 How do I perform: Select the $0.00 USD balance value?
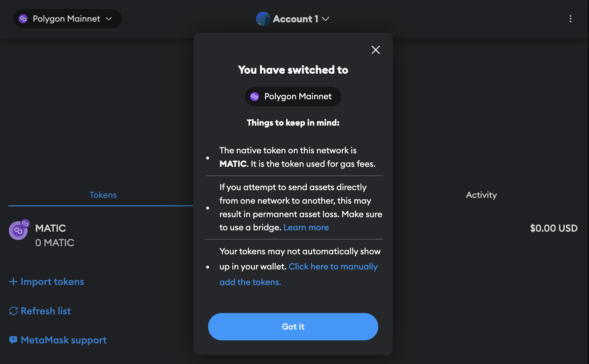pyautogui.click(x=554, y=228)
